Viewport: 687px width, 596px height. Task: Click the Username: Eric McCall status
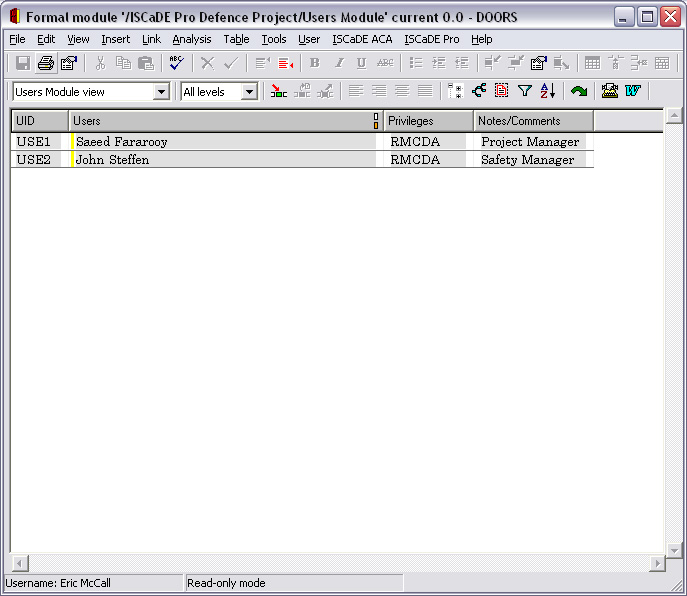coord(58,583)
